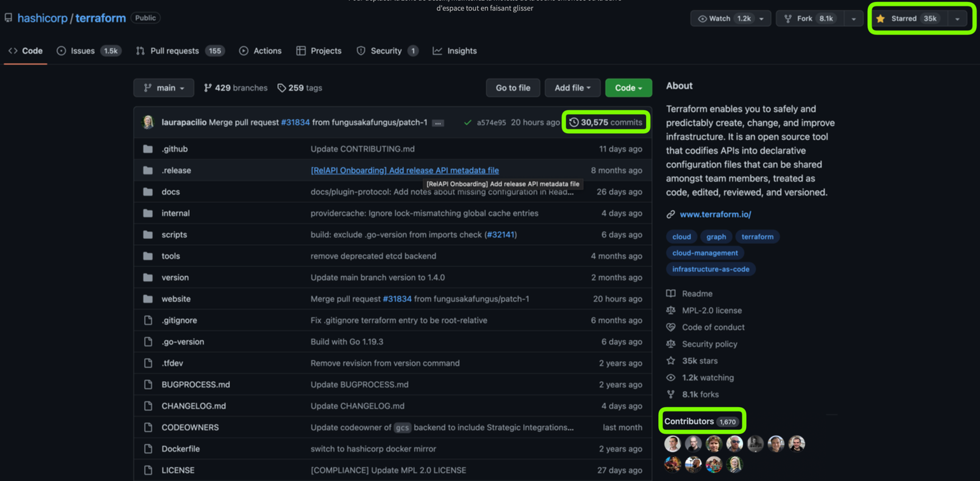980x481 pixels.
Task: Click the laurapacilio commit author avatar
Action: pyautogui.click(x=148, y=122)
